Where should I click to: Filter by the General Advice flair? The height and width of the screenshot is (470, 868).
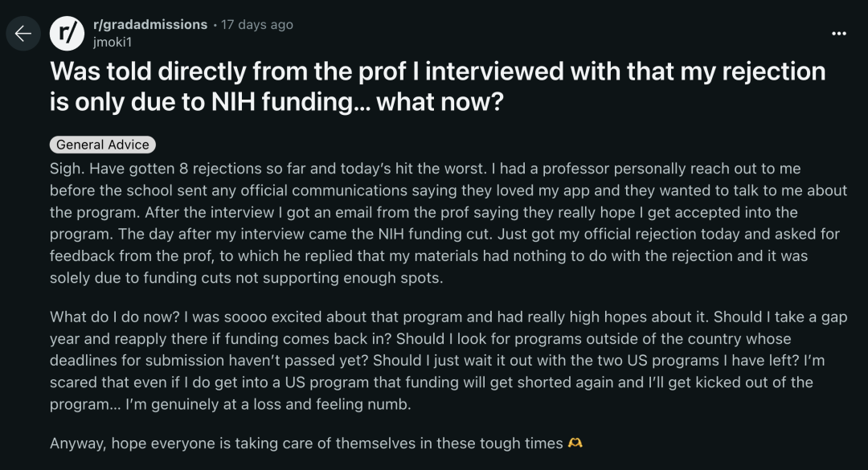click(x=102, y=145)
